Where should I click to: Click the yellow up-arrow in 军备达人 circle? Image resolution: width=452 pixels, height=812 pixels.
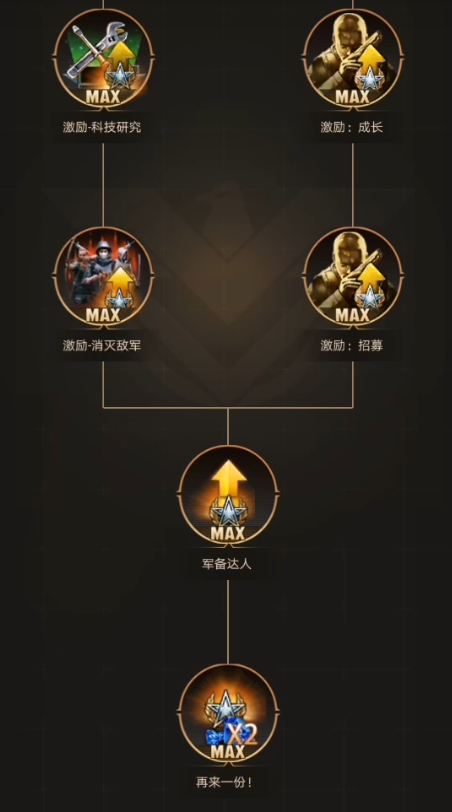pos(228,479)
